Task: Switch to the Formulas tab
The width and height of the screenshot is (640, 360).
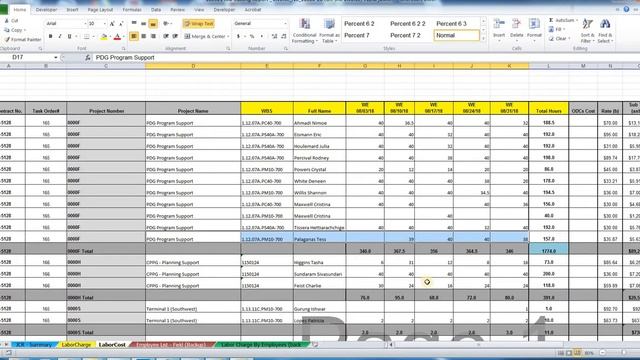Action: (x=132, y=9)
